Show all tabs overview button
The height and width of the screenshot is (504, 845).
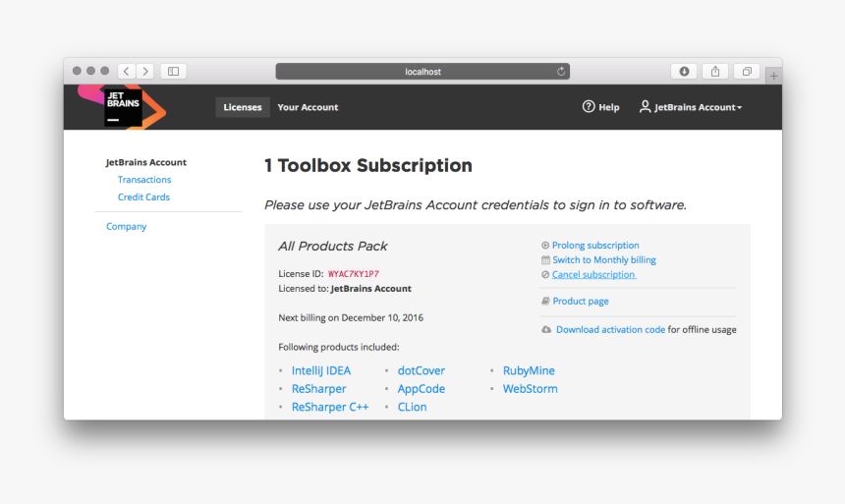[747, 71]
